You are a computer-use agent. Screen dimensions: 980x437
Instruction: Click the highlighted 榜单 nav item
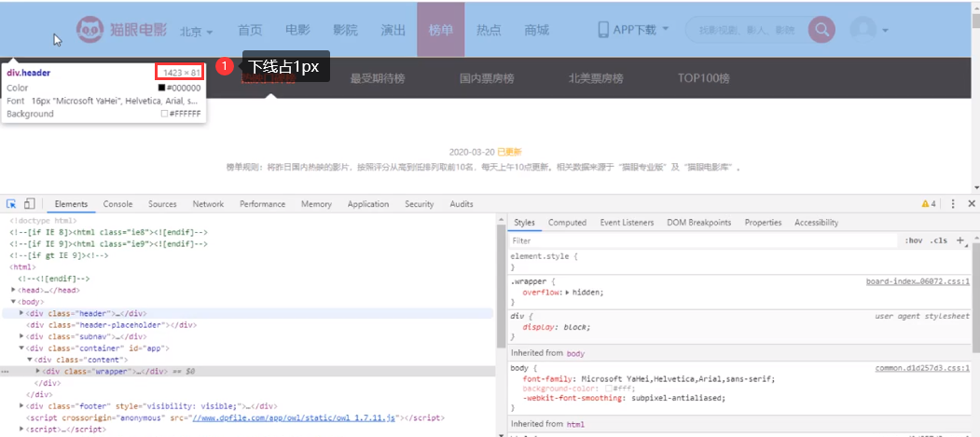[441, 30]
